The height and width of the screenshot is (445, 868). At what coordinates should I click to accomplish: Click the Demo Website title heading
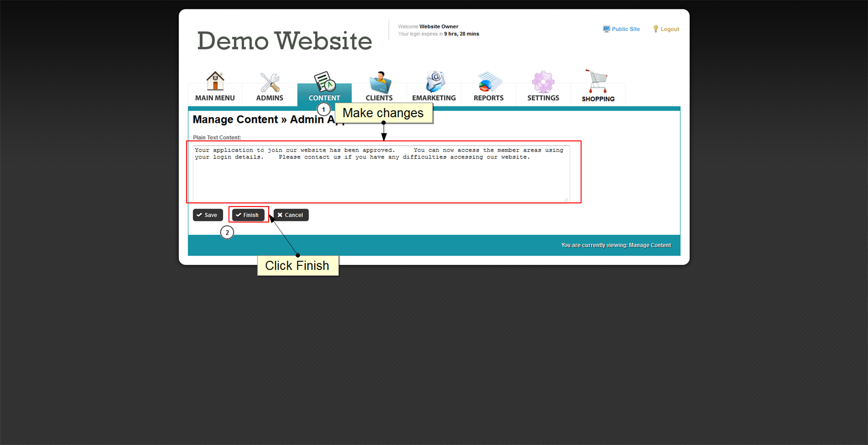click(x=284, y=41)
